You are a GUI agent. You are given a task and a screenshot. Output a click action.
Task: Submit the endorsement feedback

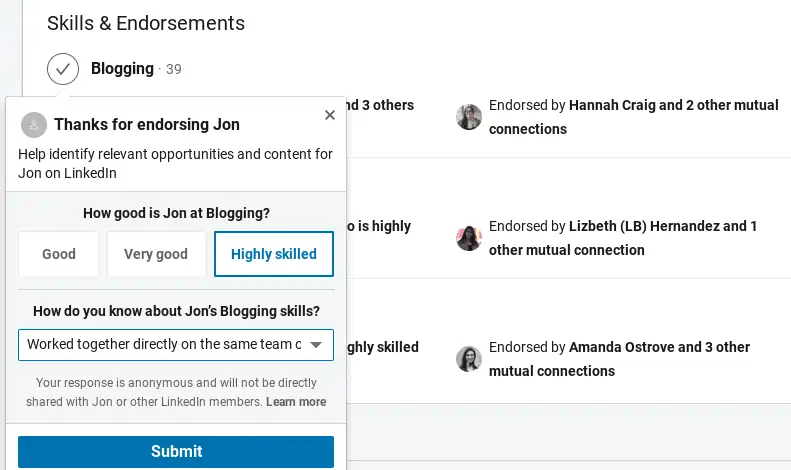point(176,452)
